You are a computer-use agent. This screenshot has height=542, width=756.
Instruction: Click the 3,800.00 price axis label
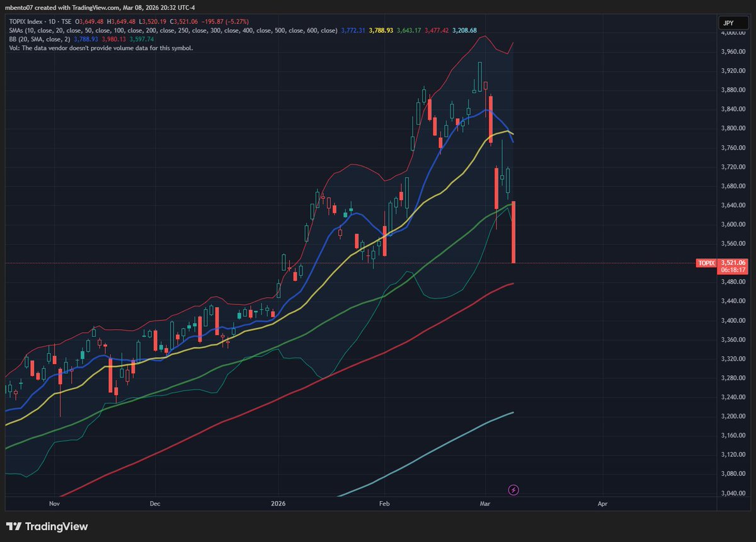[733, 128]
